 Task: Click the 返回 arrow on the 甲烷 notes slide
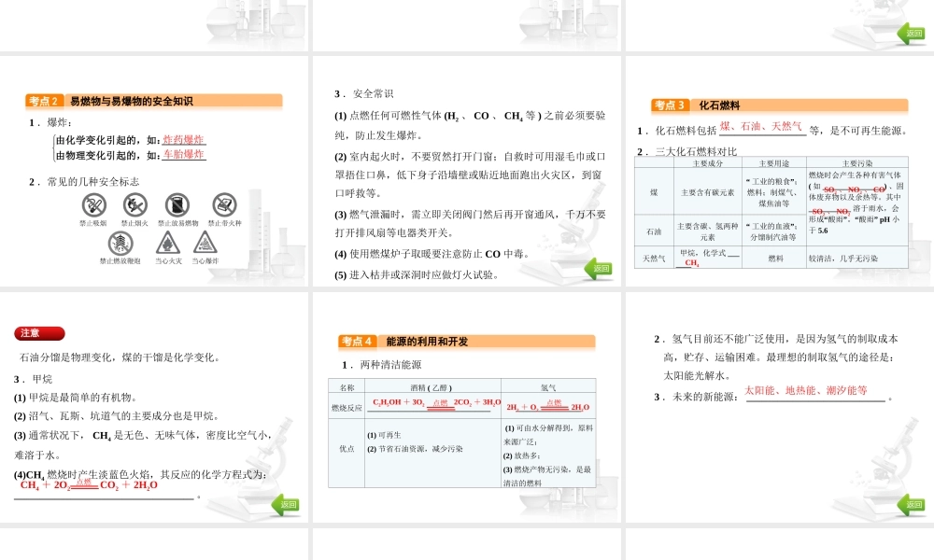[x=285, y=504]
